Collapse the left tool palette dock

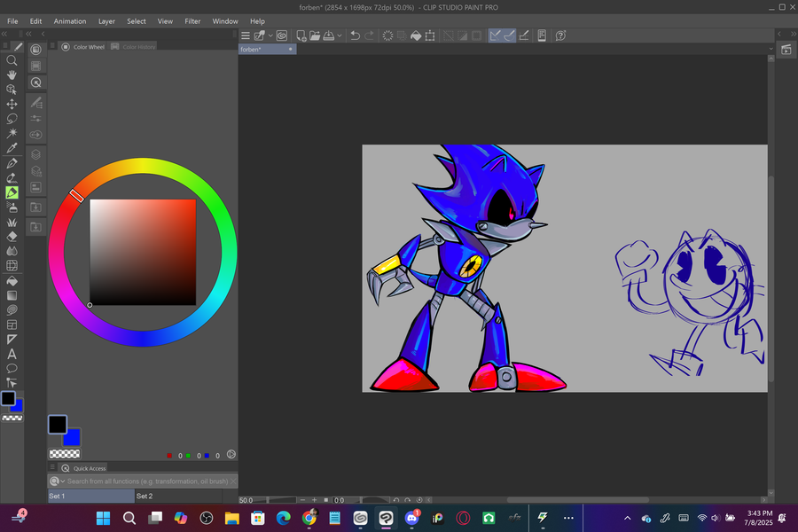(4, 34)
